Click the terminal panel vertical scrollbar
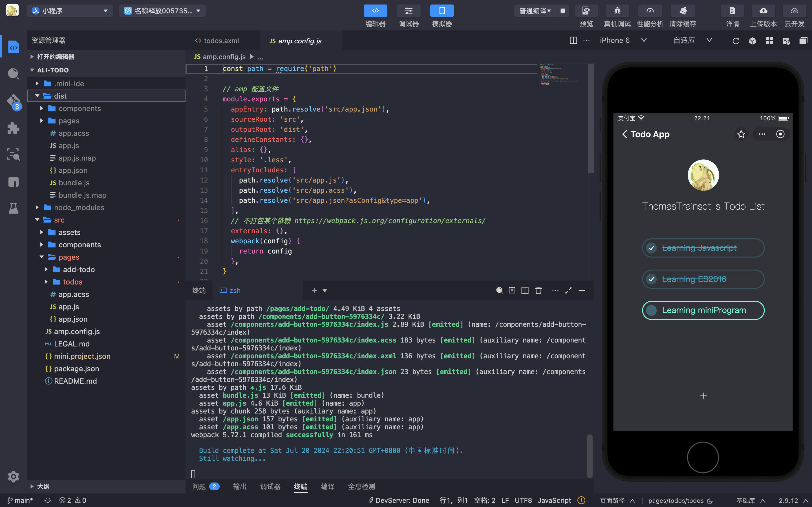The image size is (812, 507). click(x=590, y=456)
